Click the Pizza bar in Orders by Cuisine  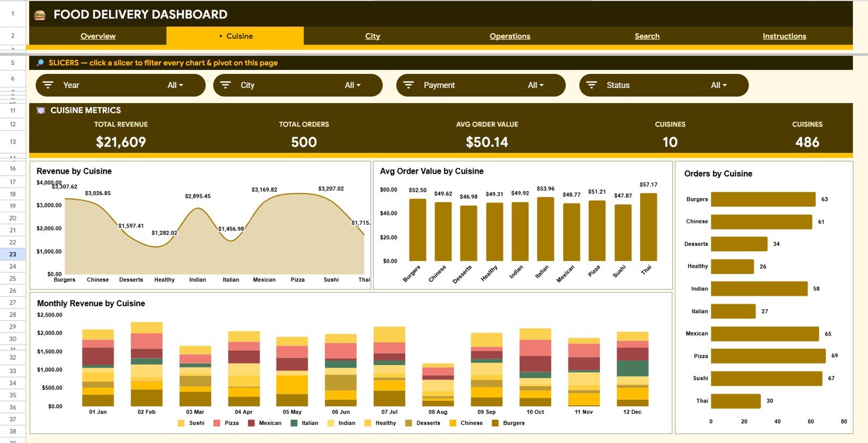tap(768, 356)
